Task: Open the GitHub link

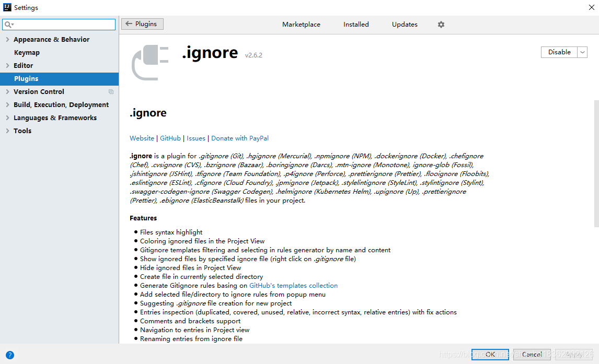Action: 170,138
